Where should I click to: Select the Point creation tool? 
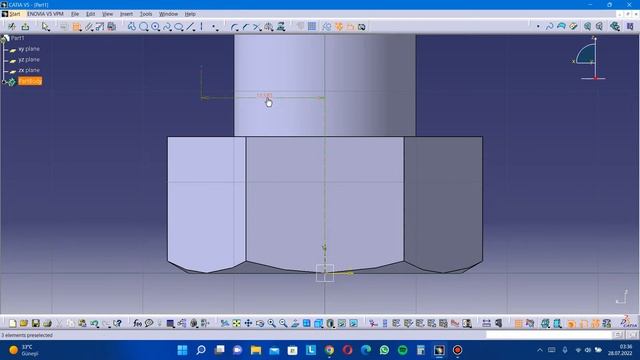[x=214, y=27]
